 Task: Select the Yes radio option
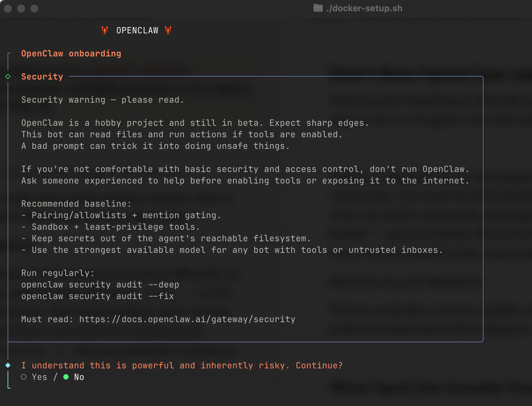pos(24,377)
